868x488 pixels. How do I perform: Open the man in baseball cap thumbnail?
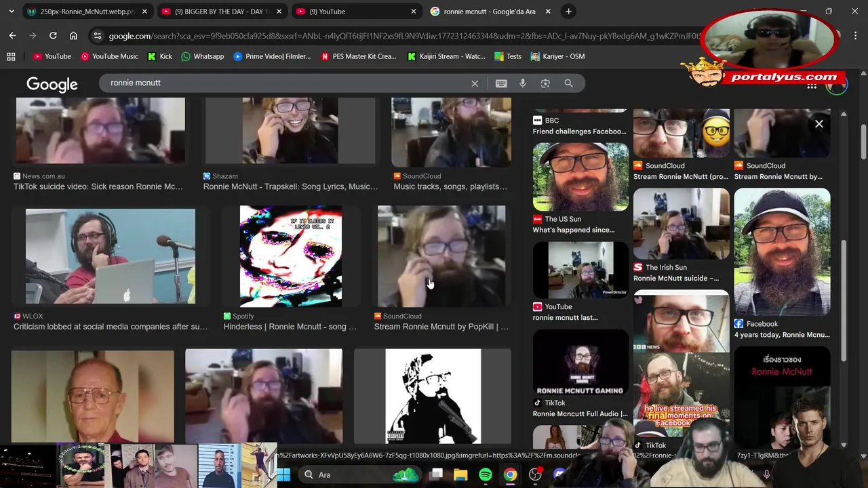[782, 252]
